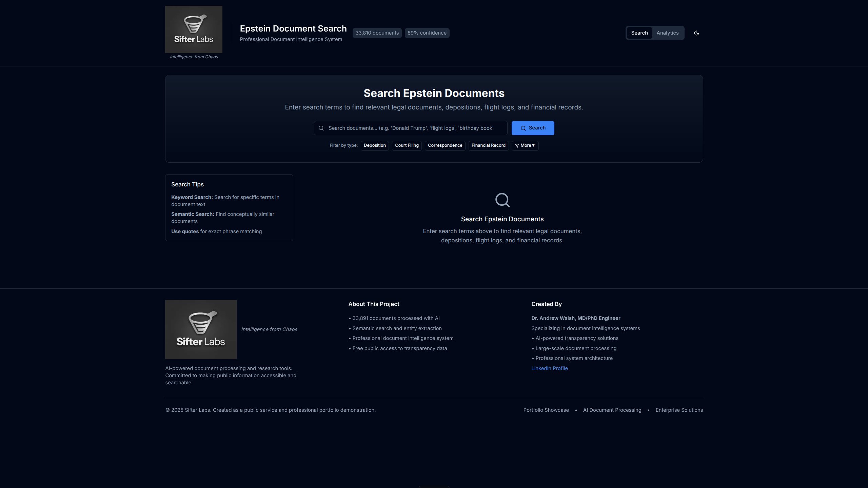Click the 89% confidence badge
The width and height of the screenshot is (868, 488).
pos(427,33)
